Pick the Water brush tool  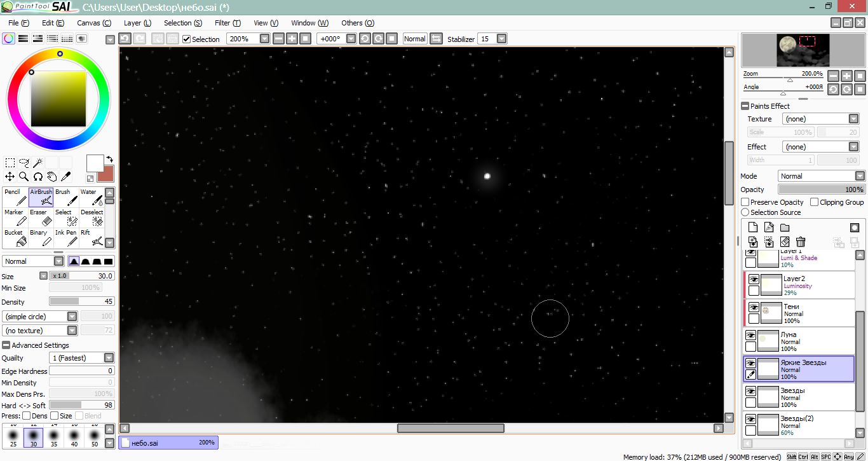tap(92, 197)
